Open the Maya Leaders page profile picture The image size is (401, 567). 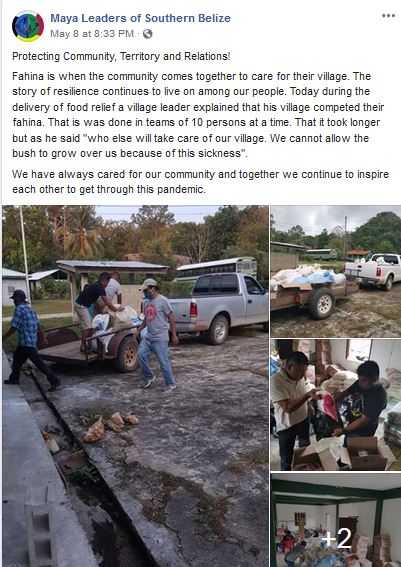click(28, 26)
